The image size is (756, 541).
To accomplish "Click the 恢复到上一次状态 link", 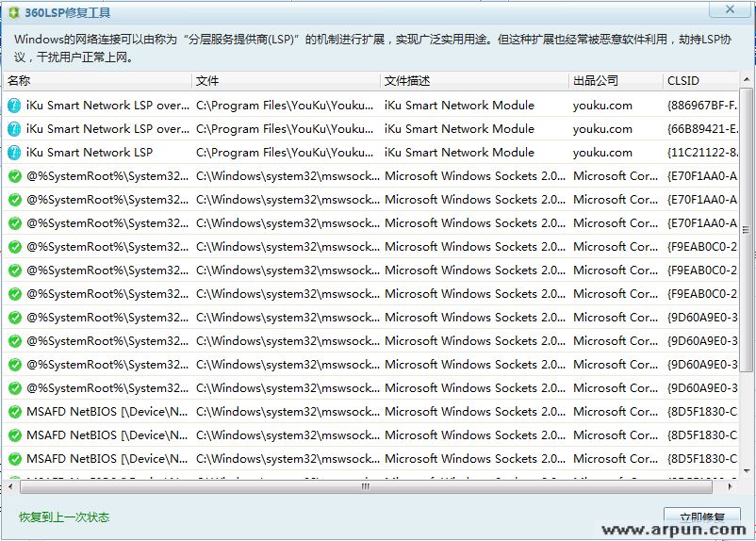I will [x=64, y=517].
